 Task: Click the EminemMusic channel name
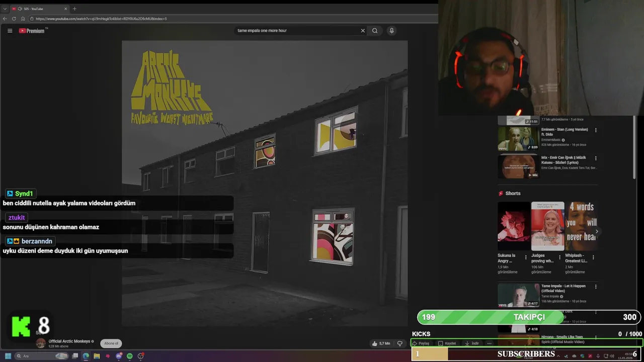[x=550, y=140]
